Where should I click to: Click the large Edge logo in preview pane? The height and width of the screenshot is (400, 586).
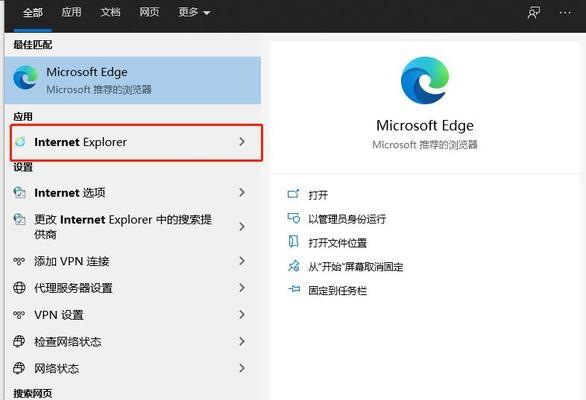(425, 80)
